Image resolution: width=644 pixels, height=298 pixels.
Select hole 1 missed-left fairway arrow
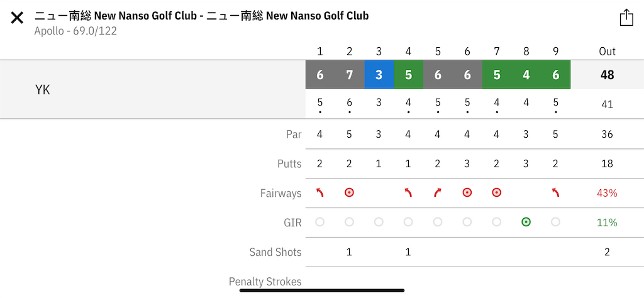pos(319,192)
